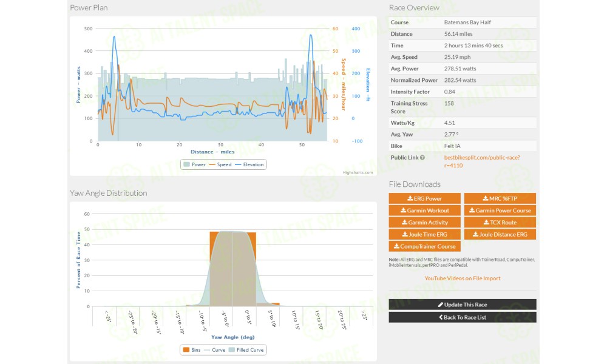Viewport: 607px width, 364px height.
Task: Open the Highcharts.com credit link
Action: point(358,172)
